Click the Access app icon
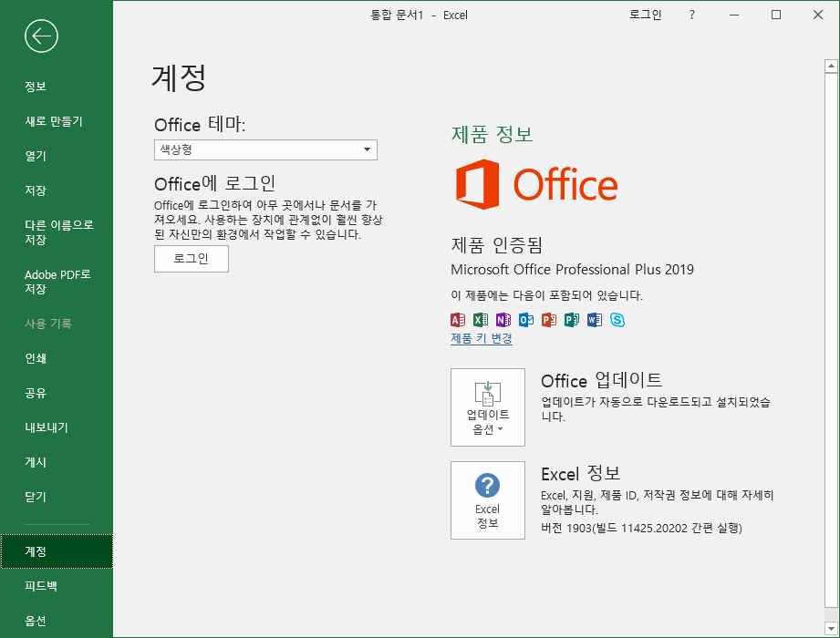Screen dimensions: 840x638 (x=458, y=320)
